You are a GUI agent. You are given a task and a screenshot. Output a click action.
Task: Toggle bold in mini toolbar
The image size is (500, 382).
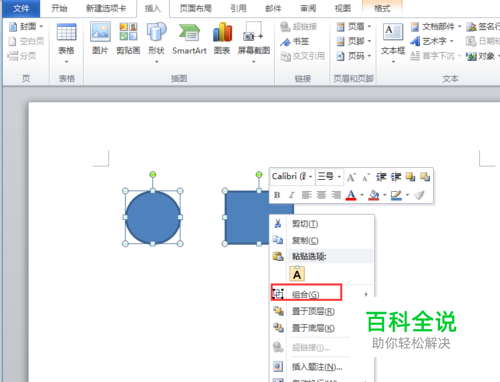(x=277, y=195)
